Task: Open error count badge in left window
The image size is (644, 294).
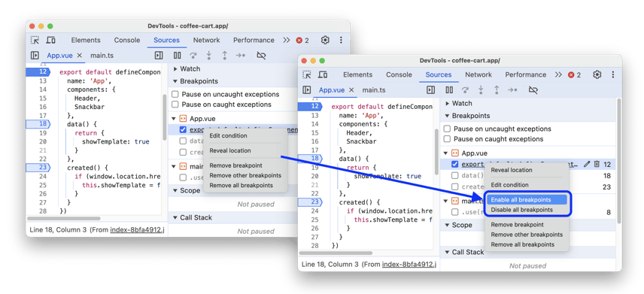Action: tap(302, 41)
